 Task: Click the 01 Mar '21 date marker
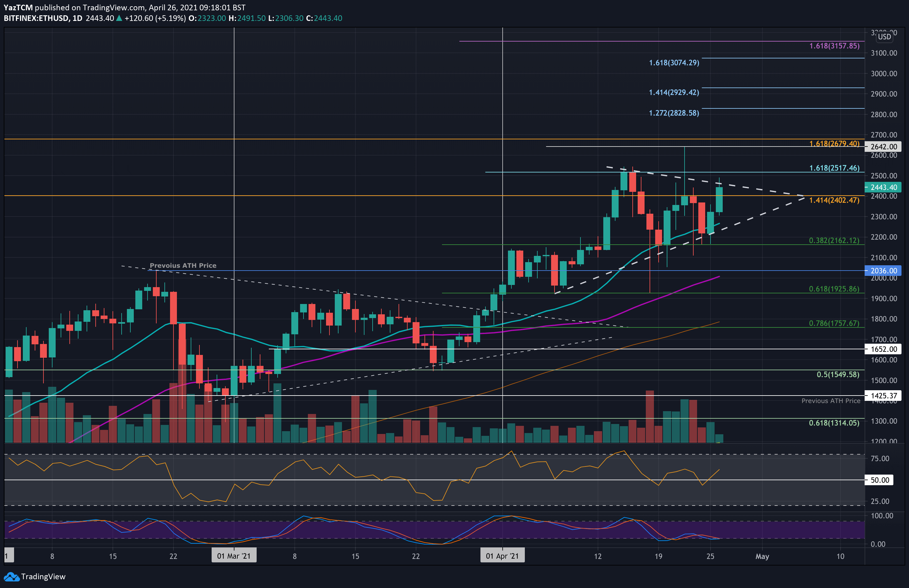coord(234,556)
